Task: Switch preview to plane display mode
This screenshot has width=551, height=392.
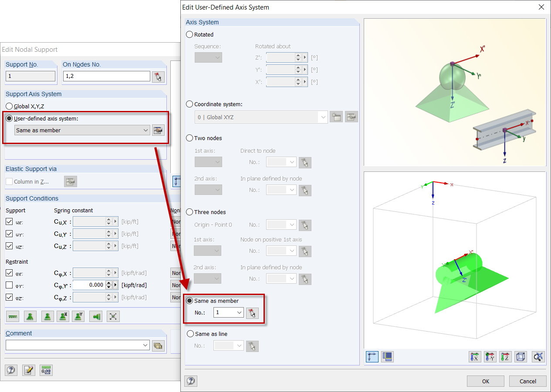Action: [387, 356]
